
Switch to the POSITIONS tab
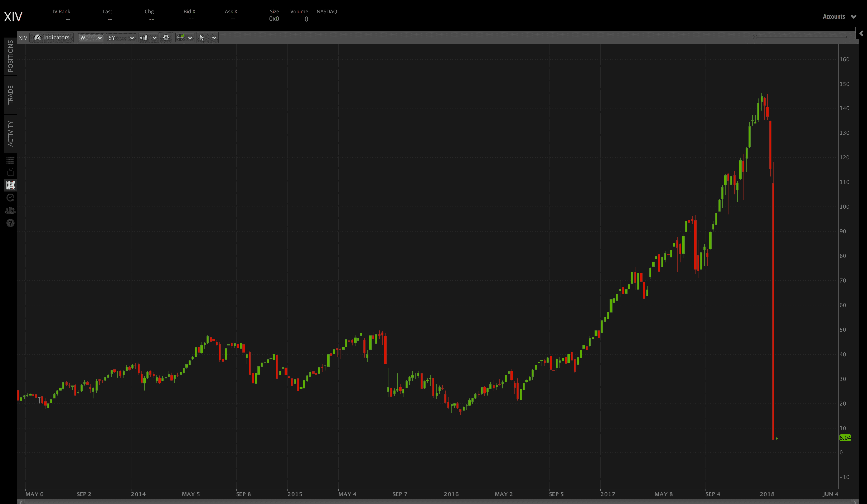click(10, 56)
